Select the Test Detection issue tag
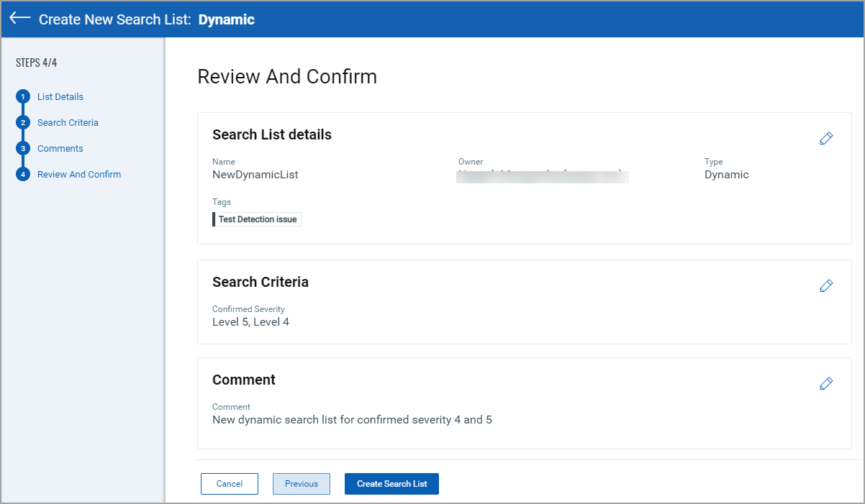The height and width of the screenshot is (504, 865). (x=257, y=219)
